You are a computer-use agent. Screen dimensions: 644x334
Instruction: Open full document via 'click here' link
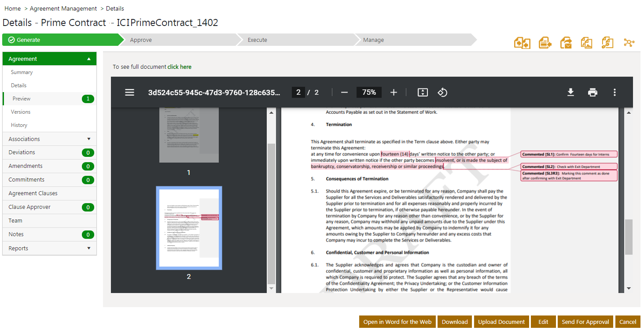point(179,67)
